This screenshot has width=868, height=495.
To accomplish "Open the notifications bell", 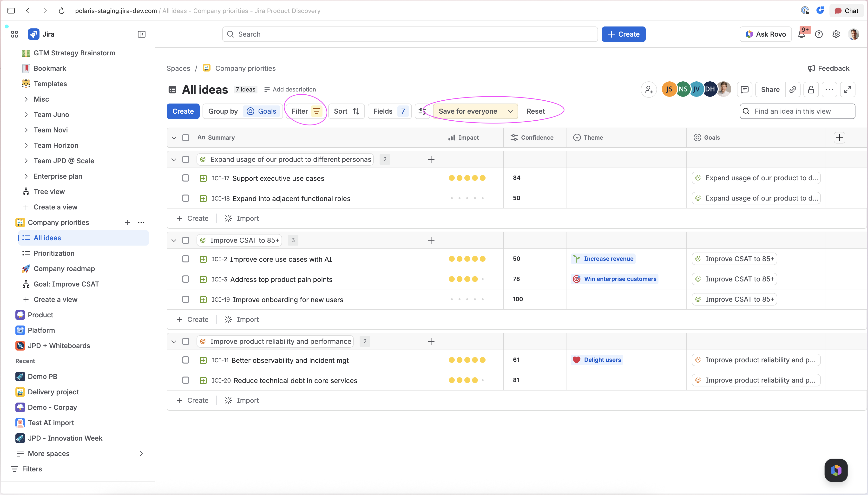I will (802, 34).
